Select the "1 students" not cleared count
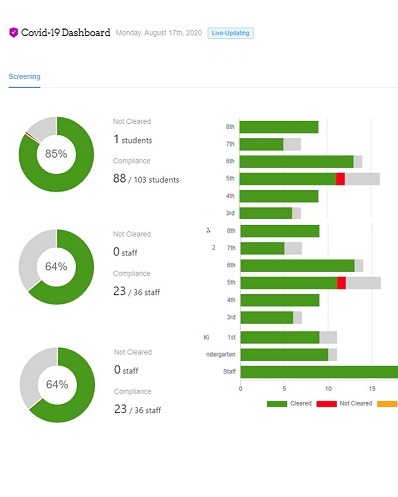398x497 pixels. tap(133, 139)
